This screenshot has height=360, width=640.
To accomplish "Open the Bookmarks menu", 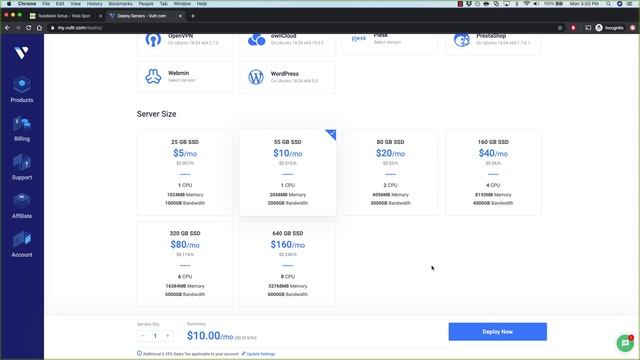I will point(120,4).
